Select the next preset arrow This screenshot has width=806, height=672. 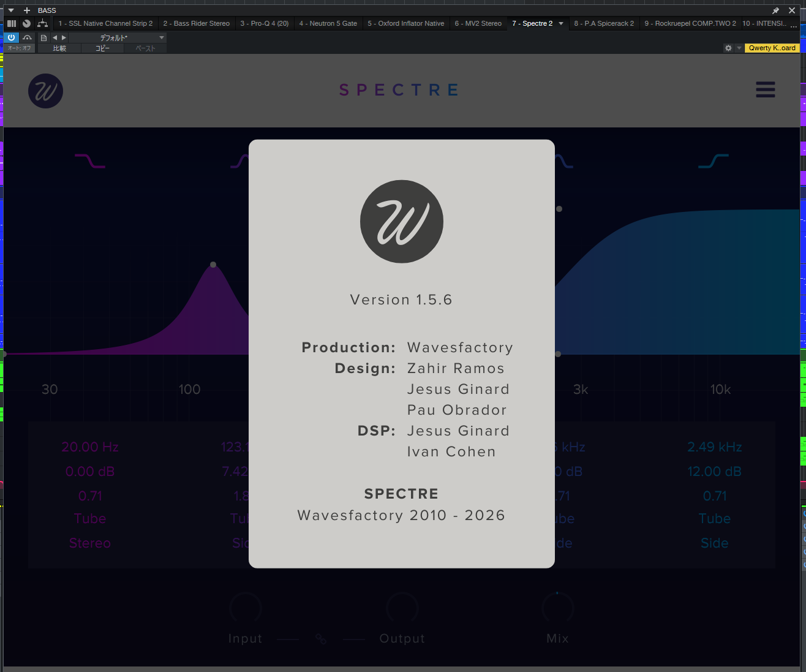[64, 37]
